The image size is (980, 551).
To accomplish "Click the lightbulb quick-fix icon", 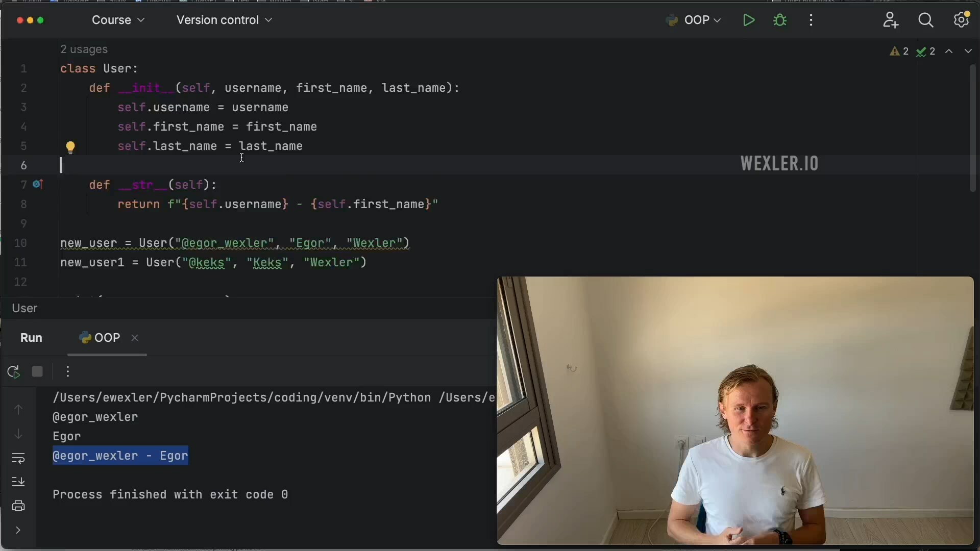I will 70,147.
